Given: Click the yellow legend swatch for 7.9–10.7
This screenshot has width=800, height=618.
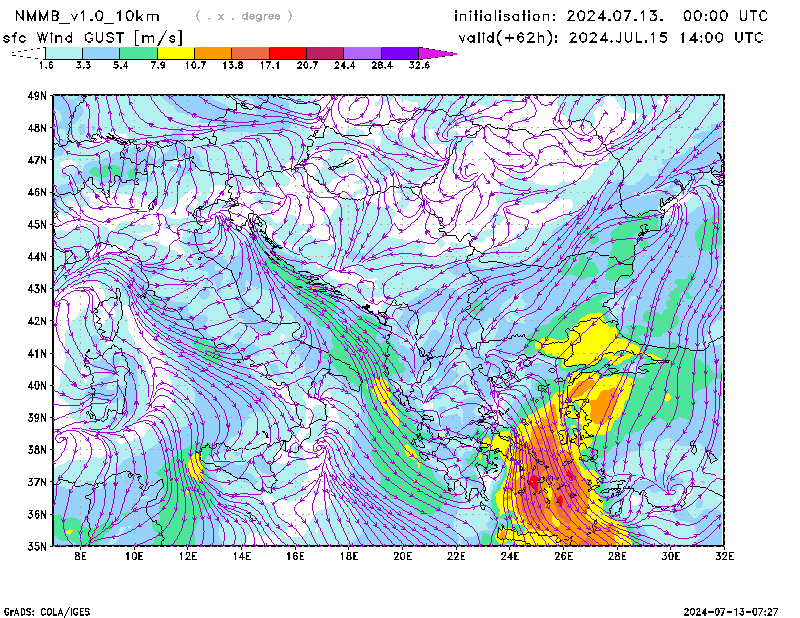Looking at the screenshot, I should (176, 53).
